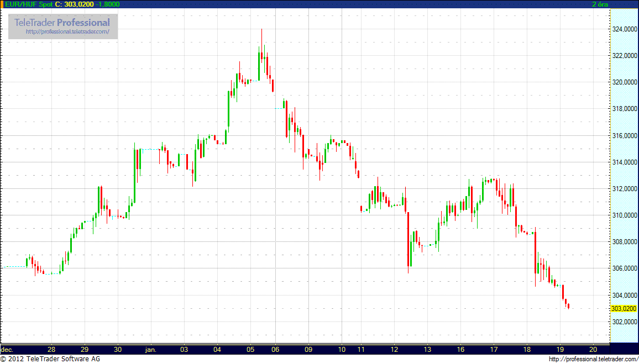The height and width of the screenshot is (364, 639).
Task: Select date label 06 on time axis
Action: (275, 349)
